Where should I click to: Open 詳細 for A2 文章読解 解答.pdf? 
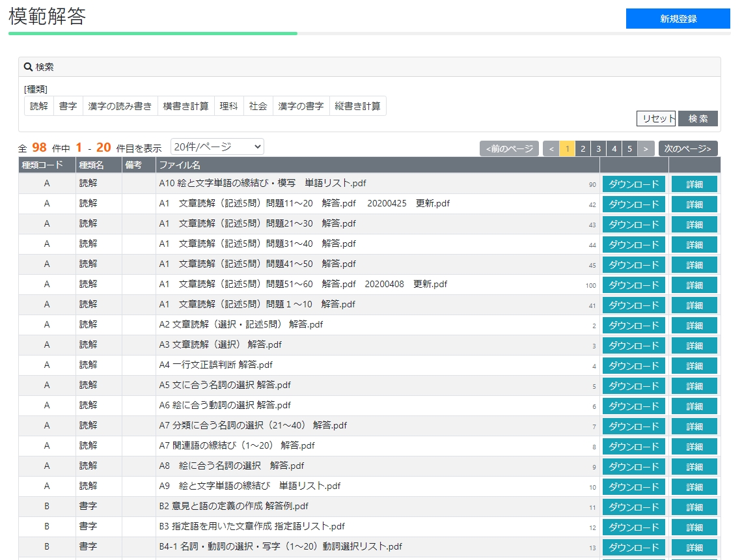(694, 326)
